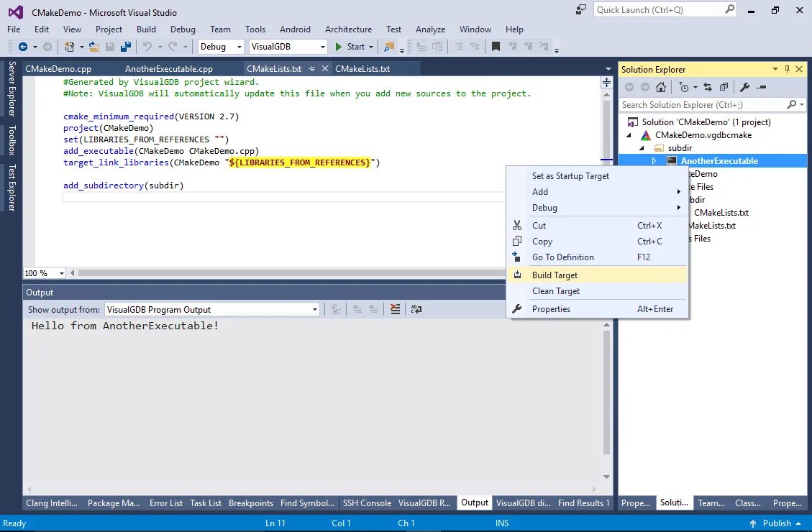Click the Quick Launch input field

pos(659,9)
